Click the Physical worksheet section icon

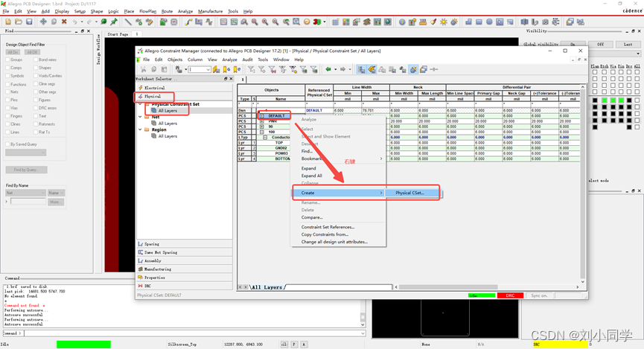(139, 97)
